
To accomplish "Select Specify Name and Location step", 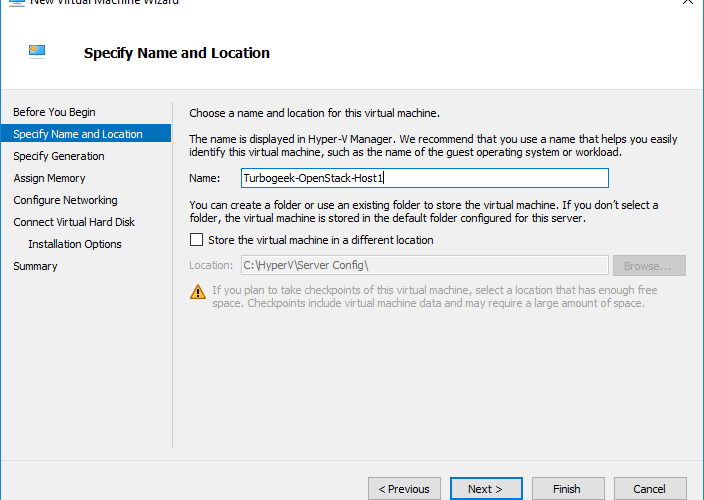I will click(86, 134).
